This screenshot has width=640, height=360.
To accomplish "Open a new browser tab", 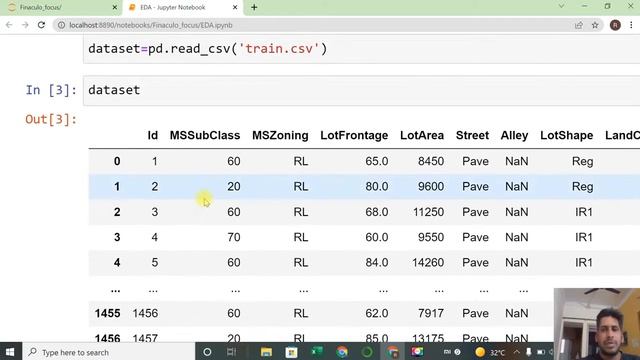I will [x=254, y=7].
